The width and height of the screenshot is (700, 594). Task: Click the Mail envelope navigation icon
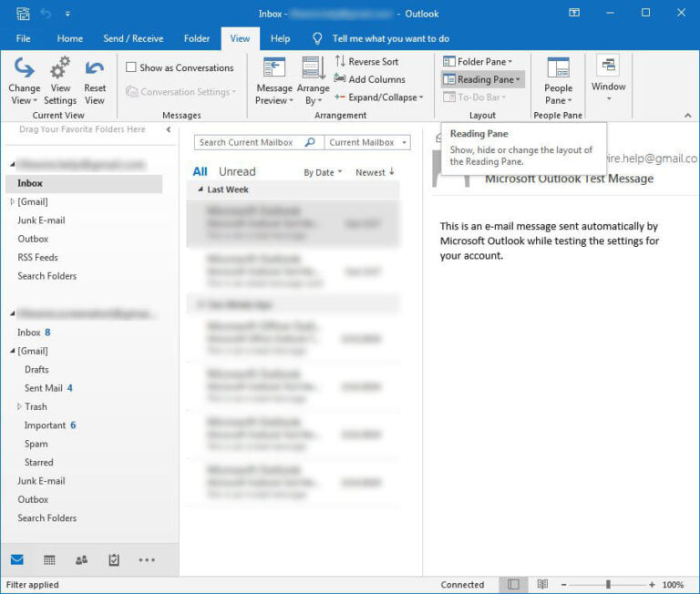click(x=17, y=560)
